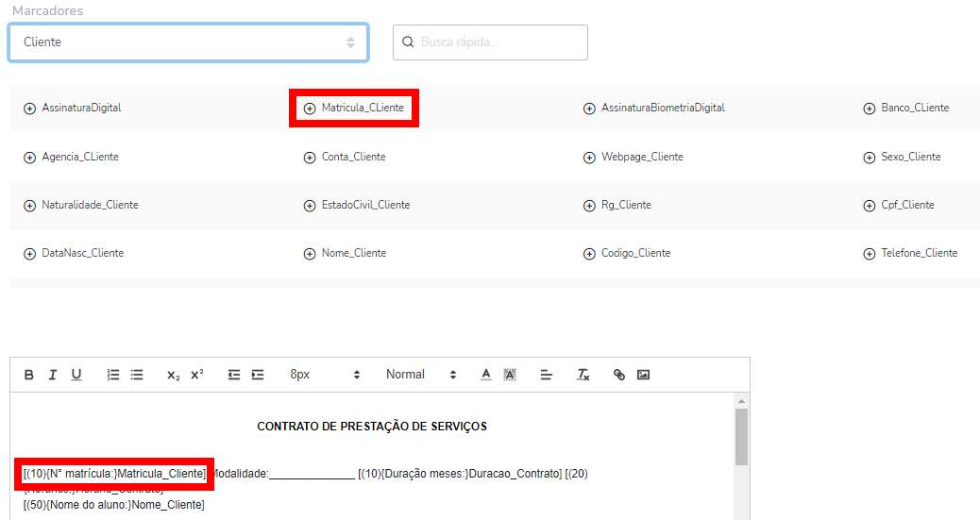980x520 pixels.
Task: Open the Normal heading style dropdown
Action: [x=421, y=375]
